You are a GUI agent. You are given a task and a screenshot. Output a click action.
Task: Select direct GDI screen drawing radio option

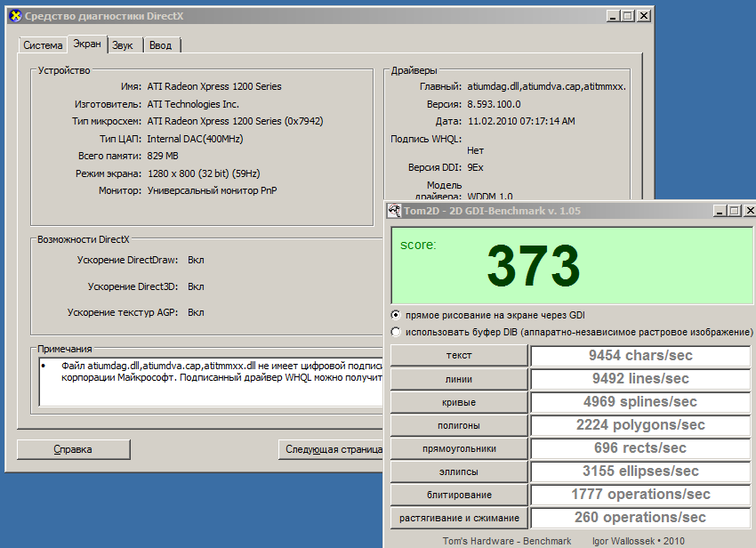tap(396, 315)
